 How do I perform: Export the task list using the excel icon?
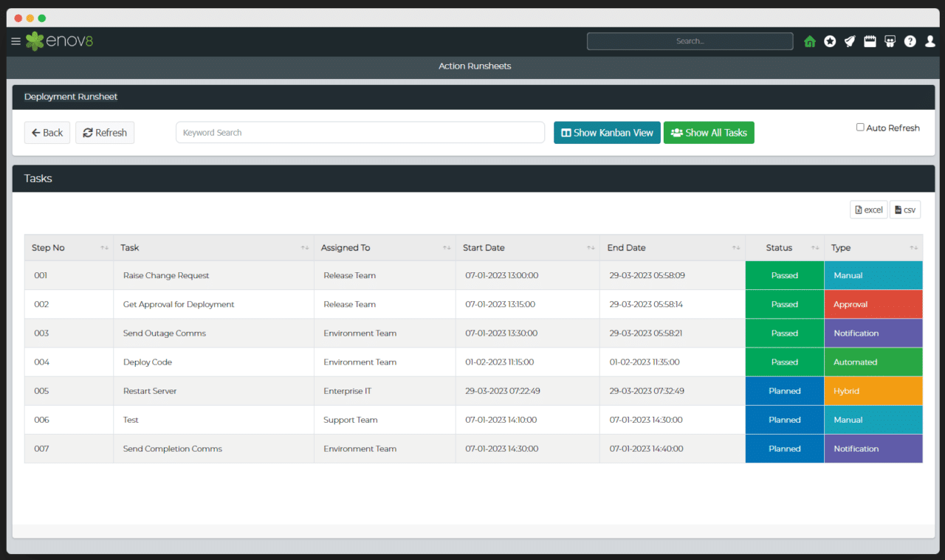tap(868, 210)
